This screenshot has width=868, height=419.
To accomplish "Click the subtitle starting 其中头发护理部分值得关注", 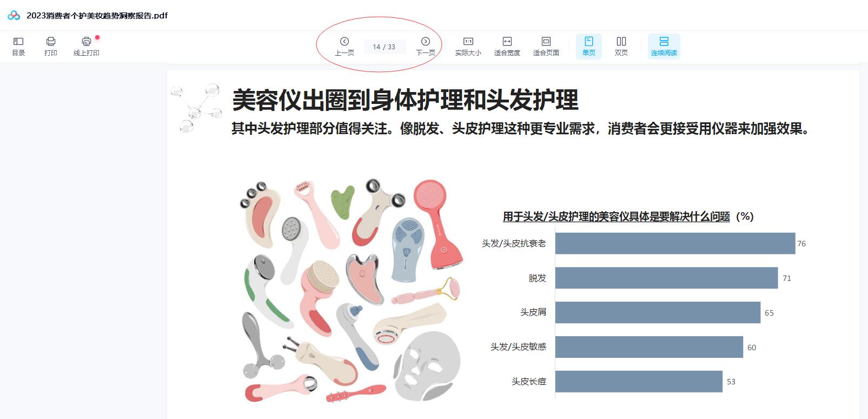I will [520, 128].
